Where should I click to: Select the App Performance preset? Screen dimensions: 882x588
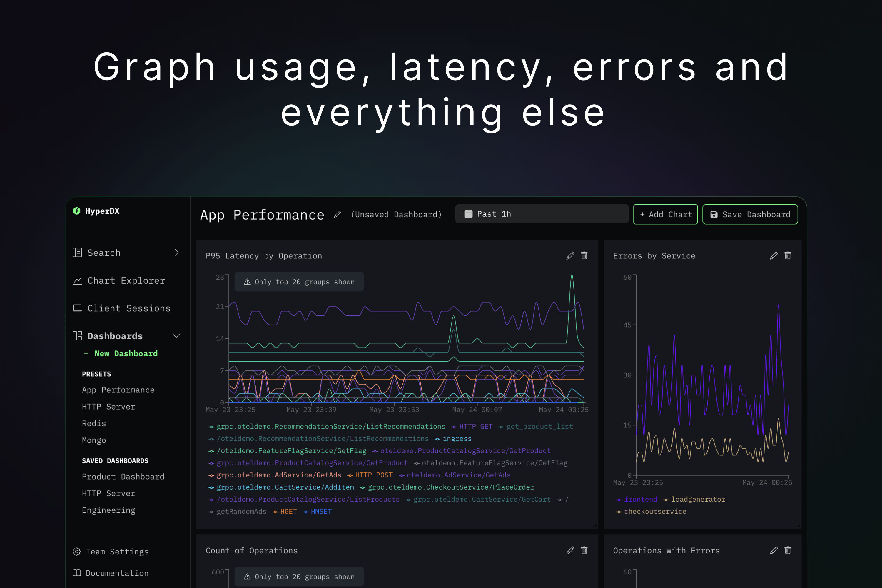[118, 390]
